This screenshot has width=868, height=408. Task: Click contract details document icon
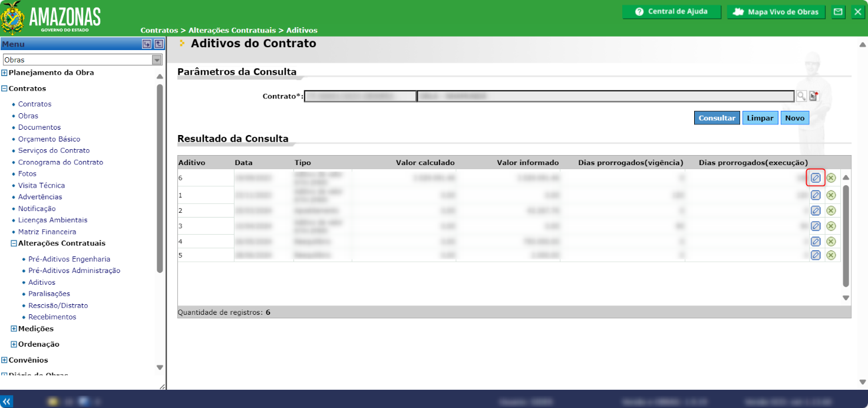814,96
